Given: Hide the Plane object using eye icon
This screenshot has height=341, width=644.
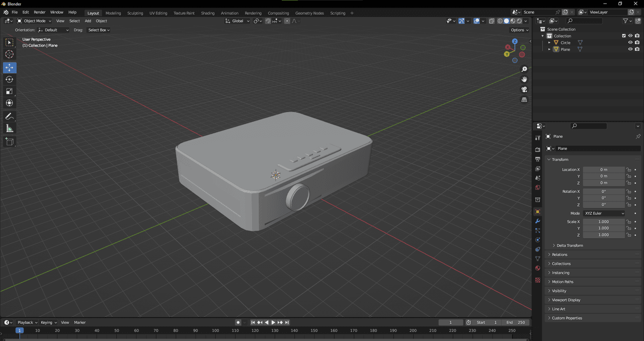Looking at the screenshot, I should click(630, 49).
